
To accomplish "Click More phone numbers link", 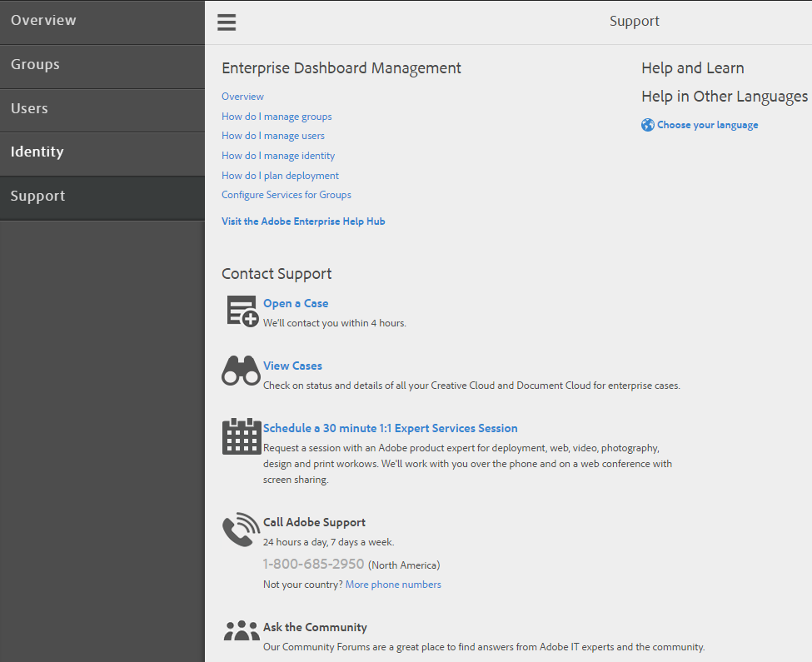I will [392, 584].
